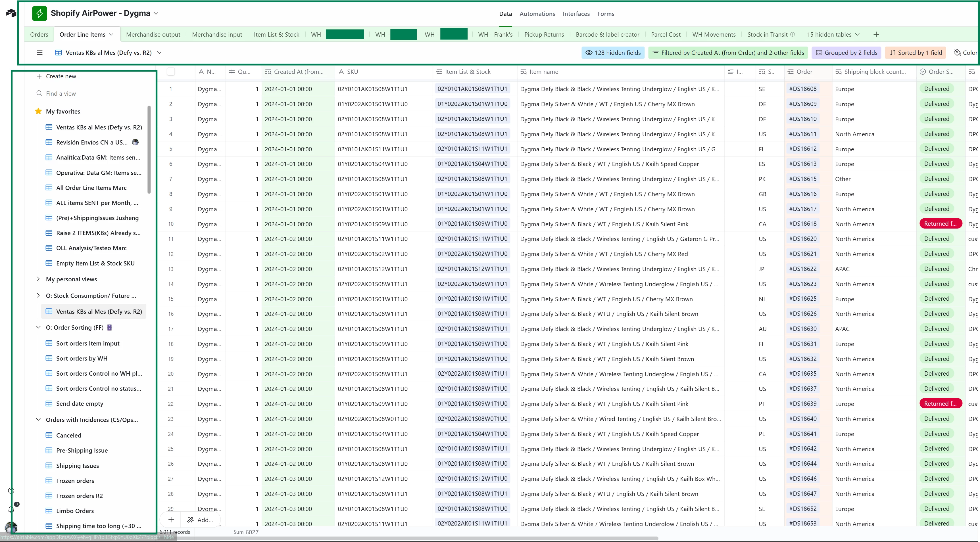Click the Returned f... status in row 22
Screen dimensions: 980x542
point(941,403)
